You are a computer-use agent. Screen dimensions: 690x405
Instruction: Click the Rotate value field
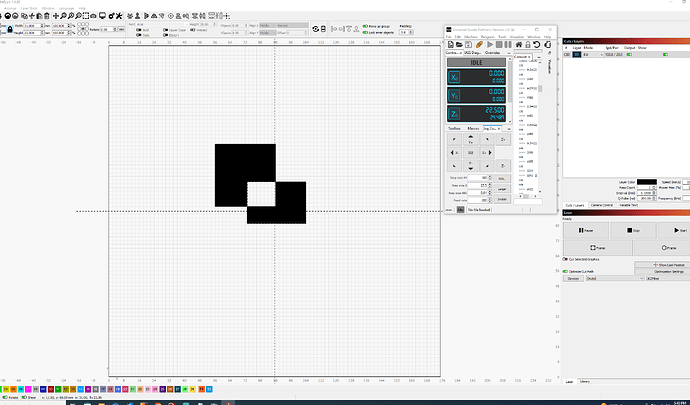109,29
